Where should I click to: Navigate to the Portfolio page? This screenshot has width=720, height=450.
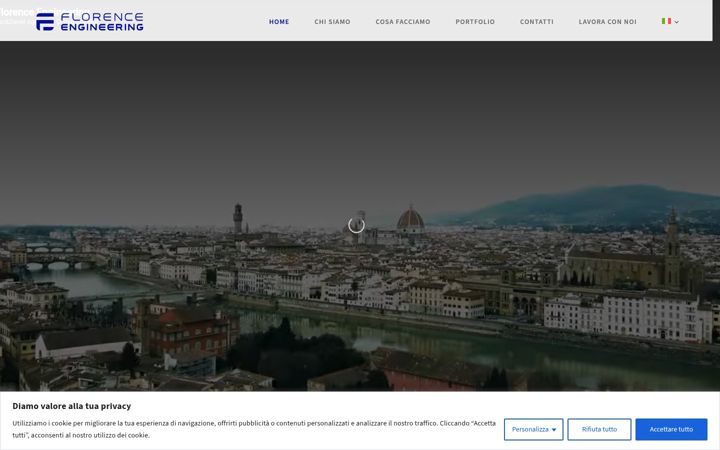475,22
